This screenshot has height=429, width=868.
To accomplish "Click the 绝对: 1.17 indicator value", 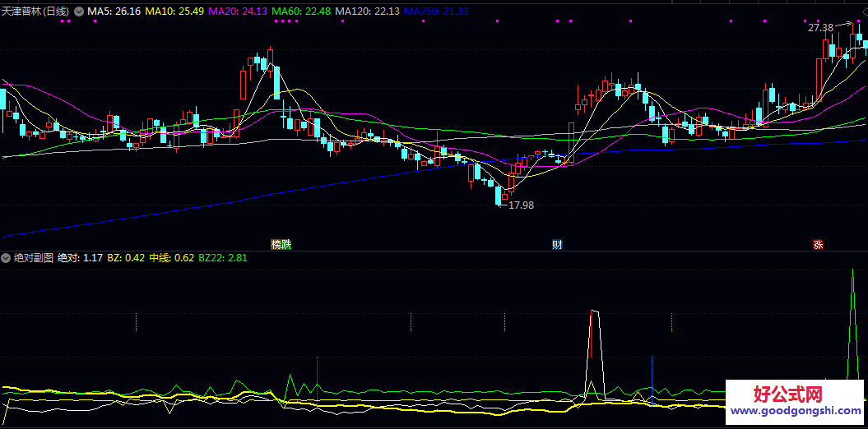I will (x=80, y=258).
